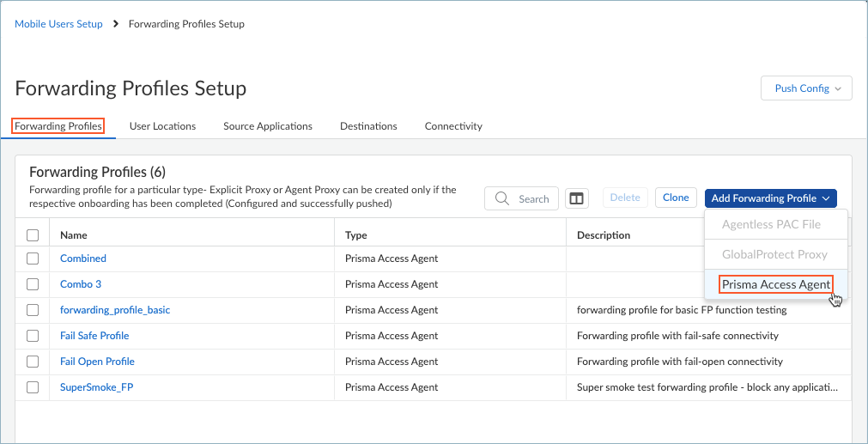This screenshot has height=444, width=868.
Task: Click the Description column header
Action: pos(604,235)
